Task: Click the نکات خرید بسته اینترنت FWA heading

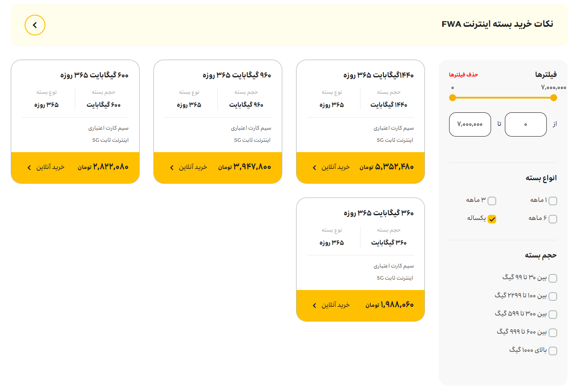Action: click(498, 24)
